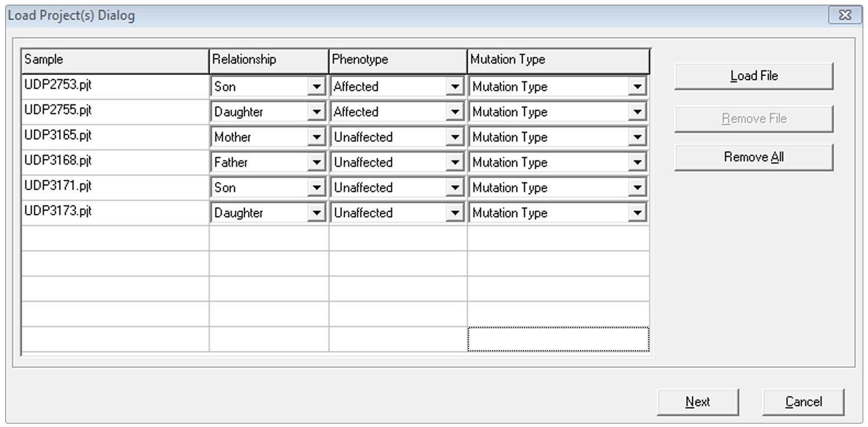Screen dimensions: 868x427
Task: Select the UDP3173.pjt sample cell
Action: tap(115, 213)
